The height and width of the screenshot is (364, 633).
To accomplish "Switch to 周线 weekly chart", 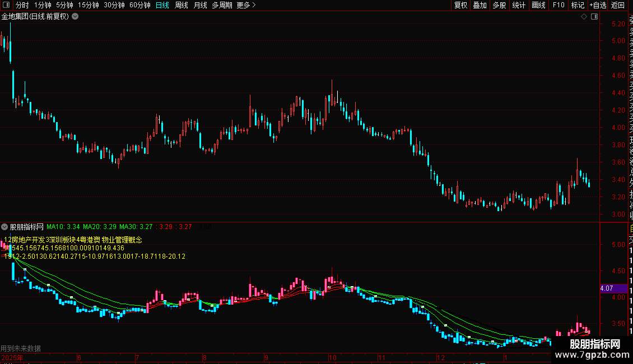I will (181, 5).
